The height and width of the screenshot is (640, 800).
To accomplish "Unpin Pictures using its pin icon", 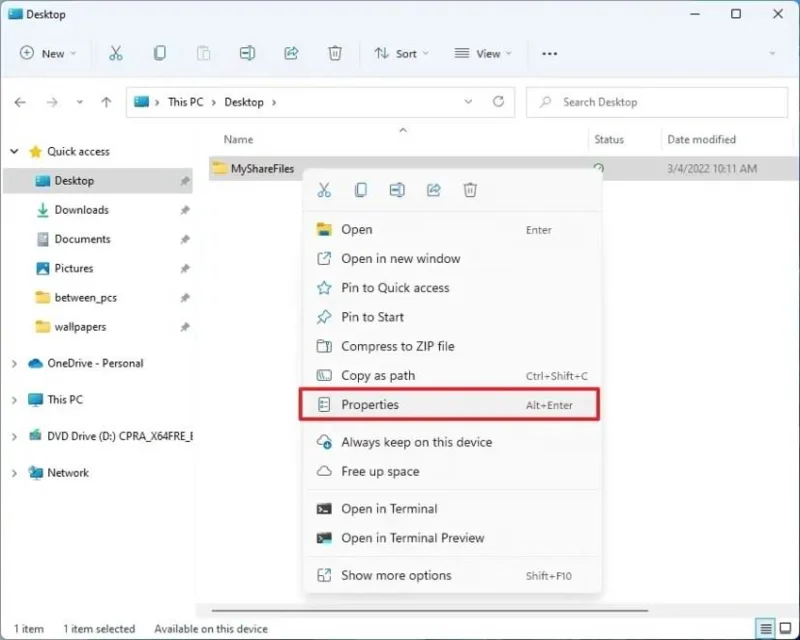I will (x=185, y=268).
